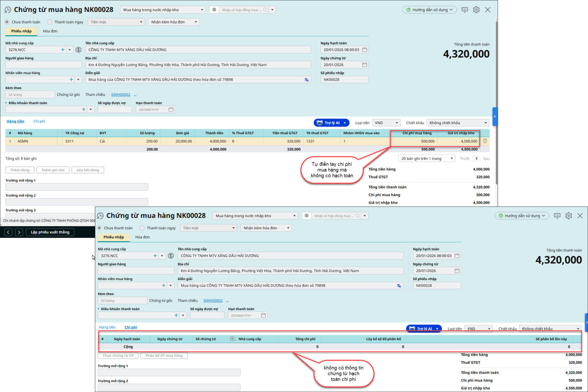Select Thanh toán ngay radio in upper window
This screenshot has height=392, width=588.
(50, 22)
